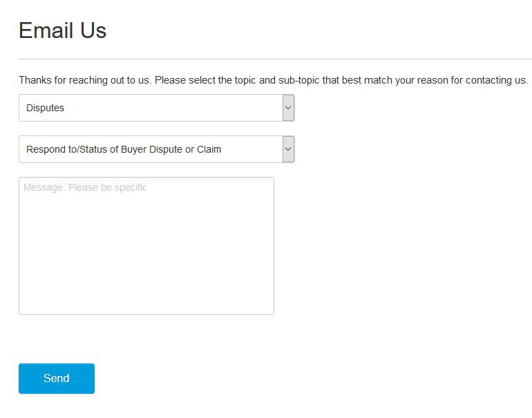Click the horizontal divider below the Email Us heading

pyautogui.click(x=275, y=59)
